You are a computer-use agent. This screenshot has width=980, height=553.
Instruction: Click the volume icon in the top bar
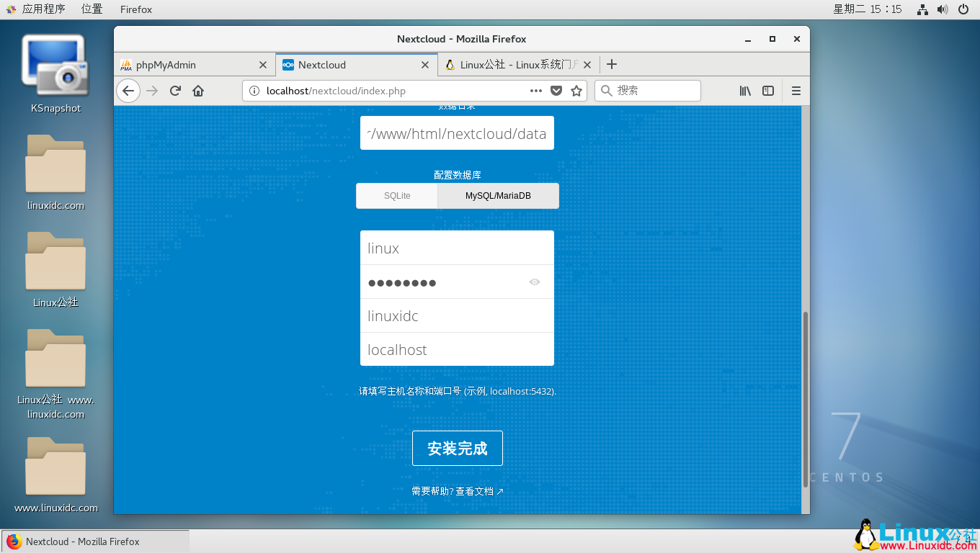coord(943,9)
